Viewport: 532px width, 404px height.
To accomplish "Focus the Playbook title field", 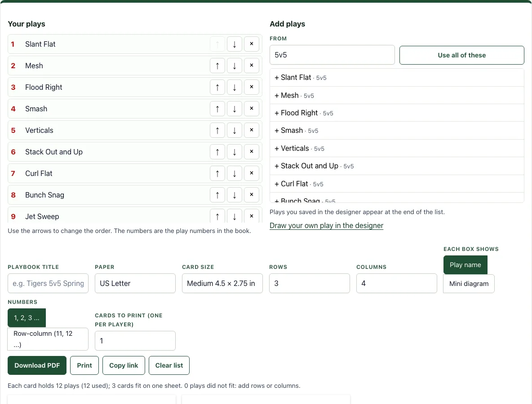I will click(x=48, y=283).
